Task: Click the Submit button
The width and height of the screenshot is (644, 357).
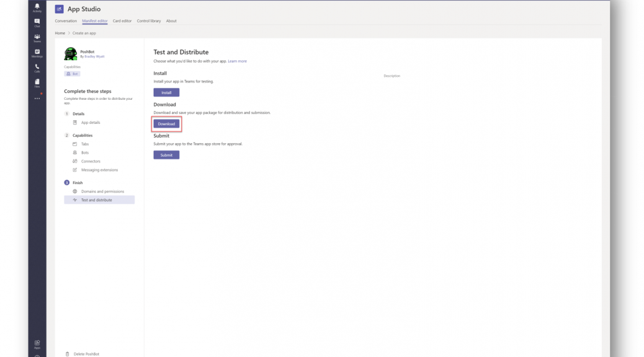Action: point(166,155)
